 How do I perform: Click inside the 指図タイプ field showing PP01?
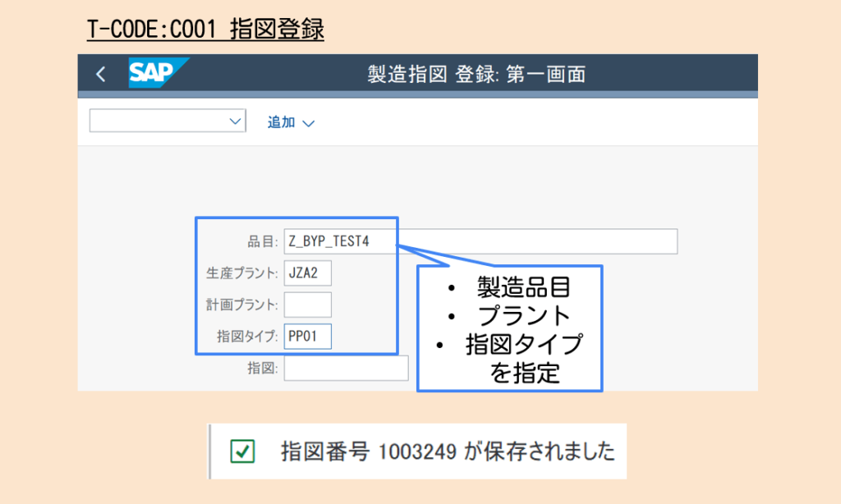click(307, 336)
